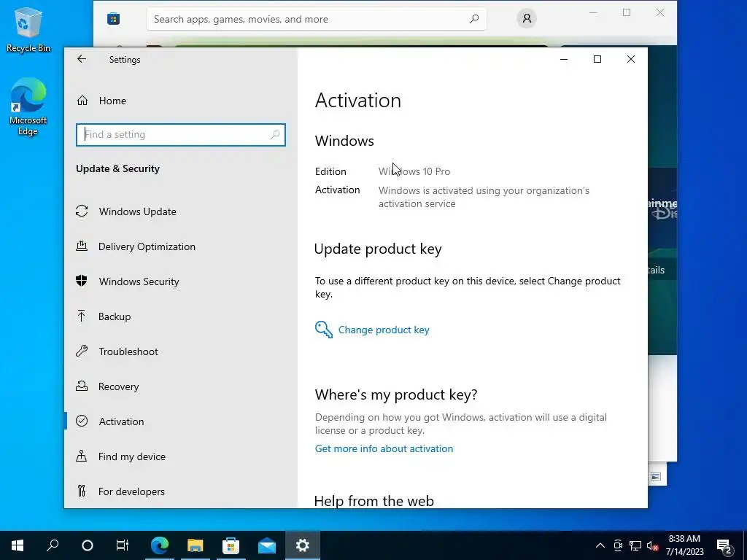The image size is (747, 560).
Task: Launch Edge from taskbar
Action: 160,545
